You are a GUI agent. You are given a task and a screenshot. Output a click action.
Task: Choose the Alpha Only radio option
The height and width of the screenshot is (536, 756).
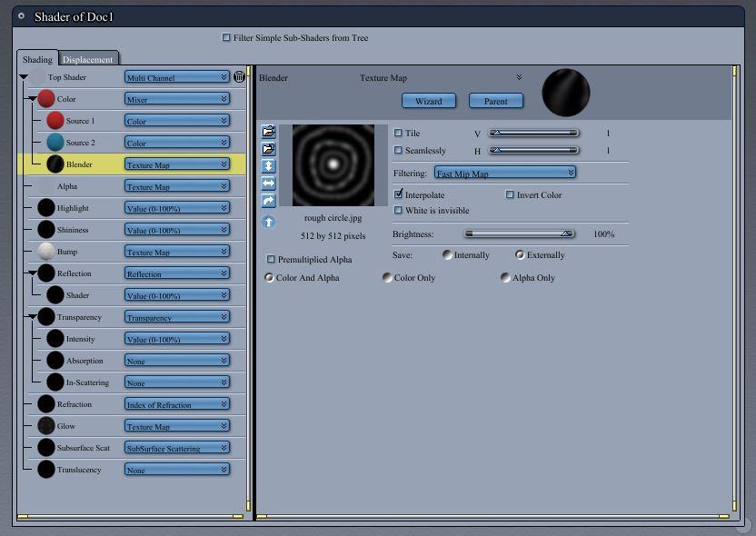pos(505,277)
